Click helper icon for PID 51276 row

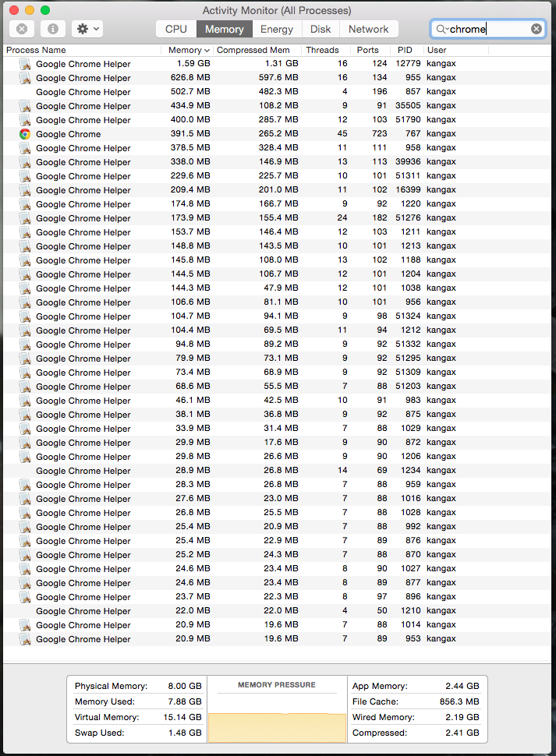click(x=25, y=218)
